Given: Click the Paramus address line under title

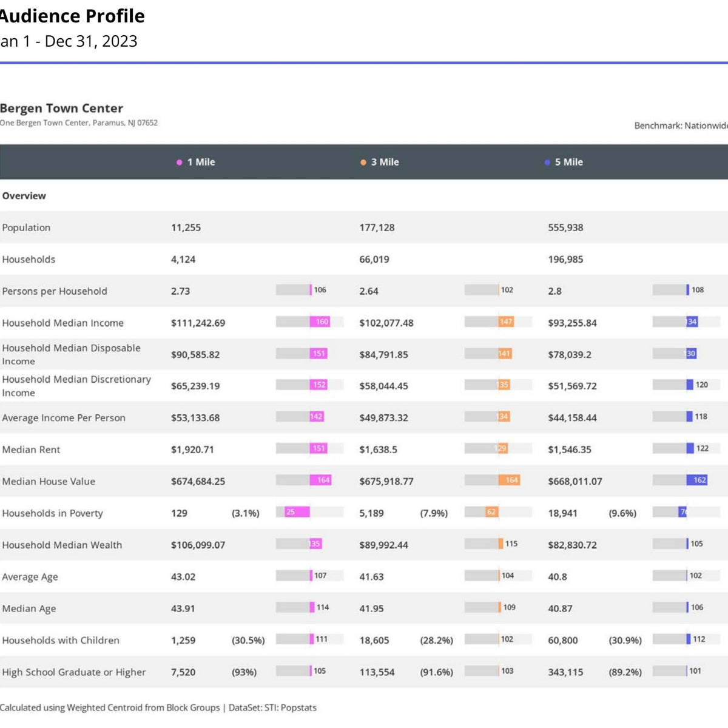Looking at the screenshot, I should click(79, 123).
